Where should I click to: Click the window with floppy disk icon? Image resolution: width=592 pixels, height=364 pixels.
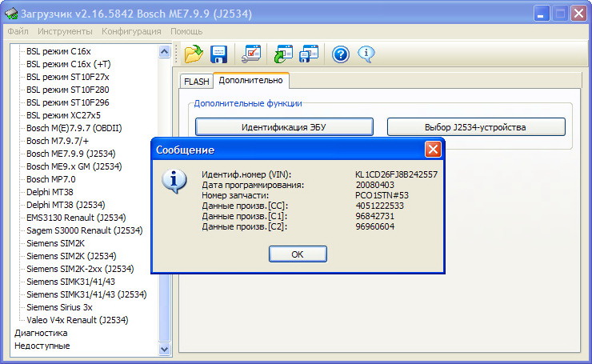click(x=309, y=54)
